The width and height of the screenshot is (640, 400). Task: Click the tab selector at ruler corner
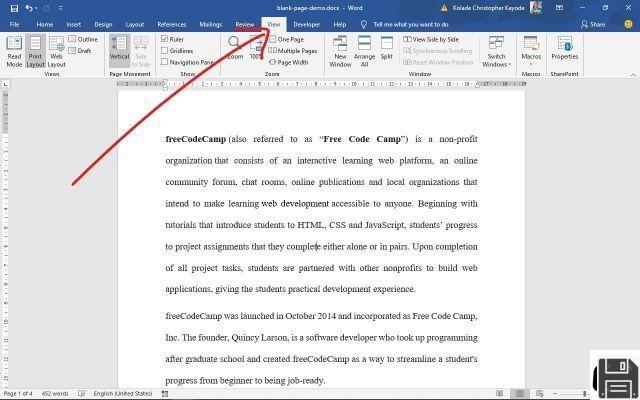5,84
